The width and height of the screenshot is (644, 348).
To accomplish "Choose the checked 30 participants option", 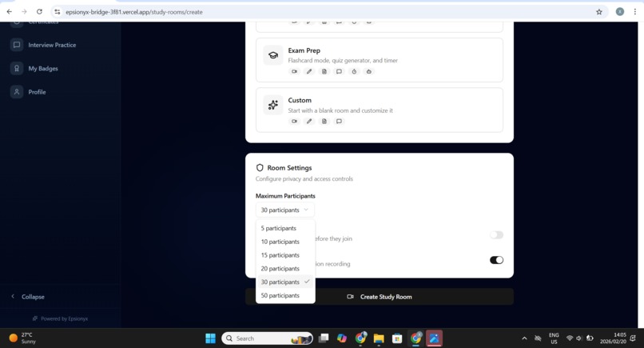I will tap(285, 282).
